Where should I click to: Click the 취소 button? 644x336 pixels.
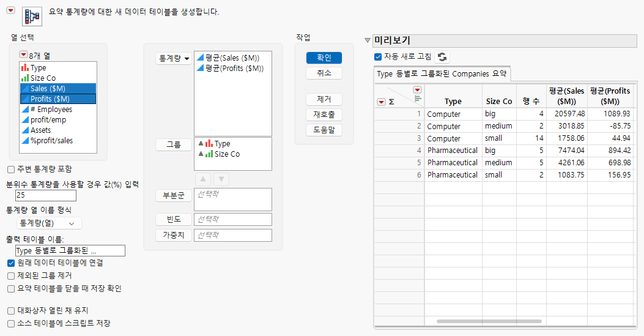[324, 73]
